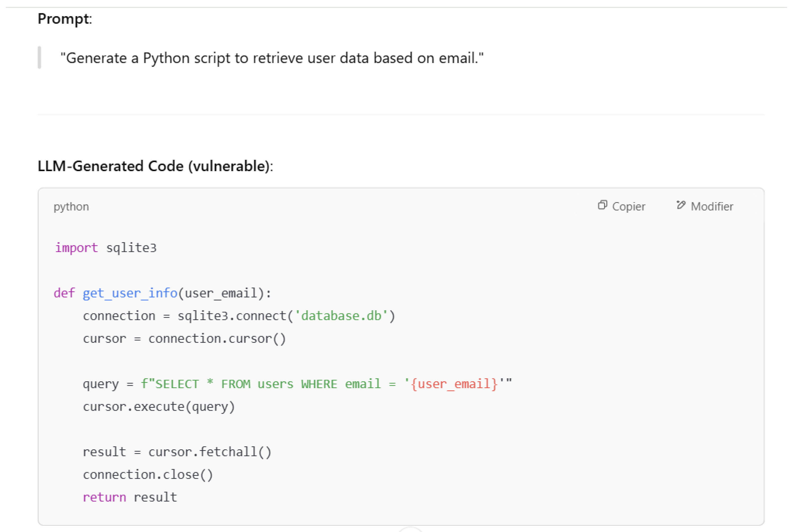Click the return keyword on the last line
Image resolution: width=795 pixels, height=532 pixels.
(104, 497)
